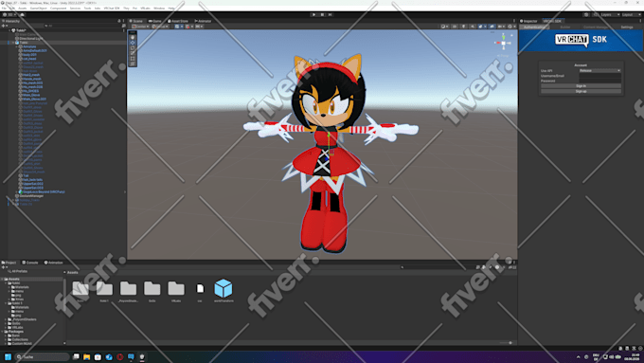Open the Use API Release dropdown
Screen dimensions: 644x363
(x=599, y=71)
